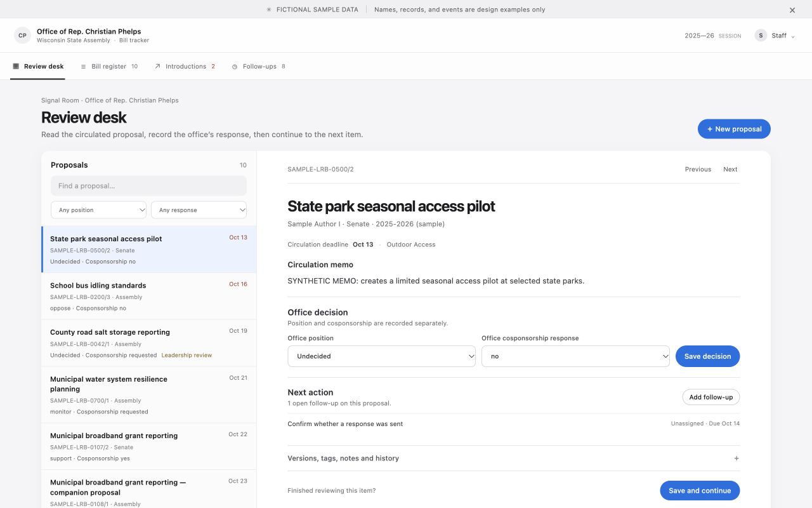Click the Oct 16 date on School bus row
Image resolution: width=812 pixels, height=508 pixels.
[238, 284]
